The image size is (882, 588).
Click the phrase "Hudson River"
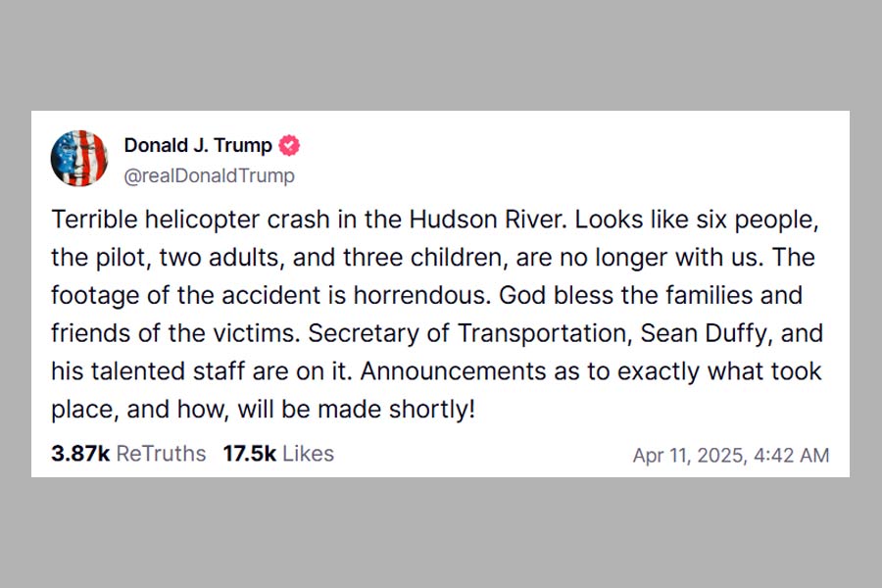tap(509, 220)
